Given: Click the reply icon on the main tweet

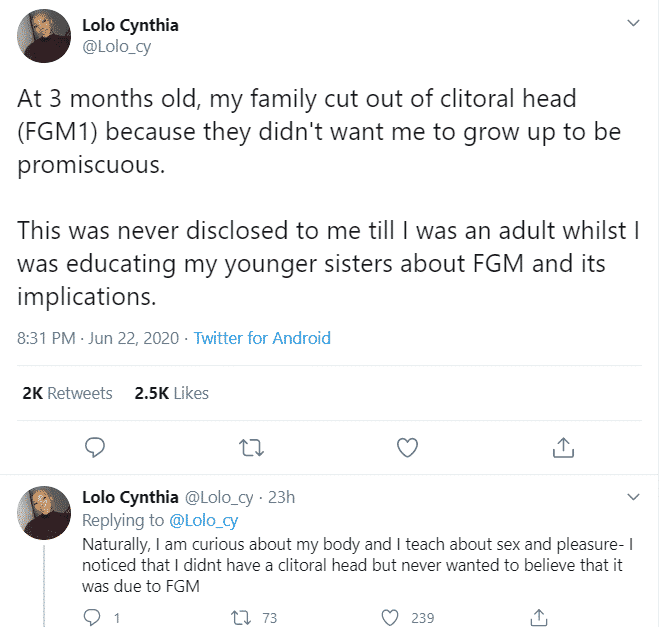Looking at the screenshot, I should coord(95,447).
